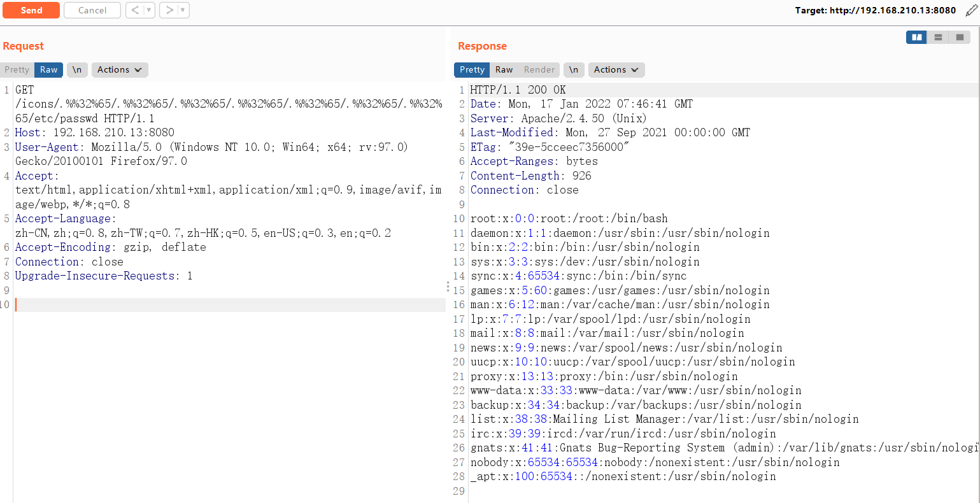Click the nobody:x:65534 passwd line
Screen dimensions: 980x503
(x=655, y=462)
